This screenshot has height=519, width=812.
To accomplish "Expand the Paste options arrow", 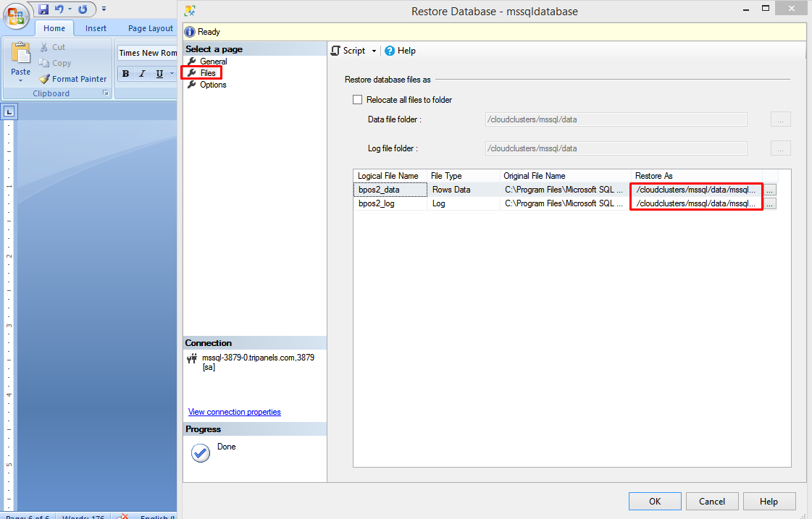I will [20, 80].
